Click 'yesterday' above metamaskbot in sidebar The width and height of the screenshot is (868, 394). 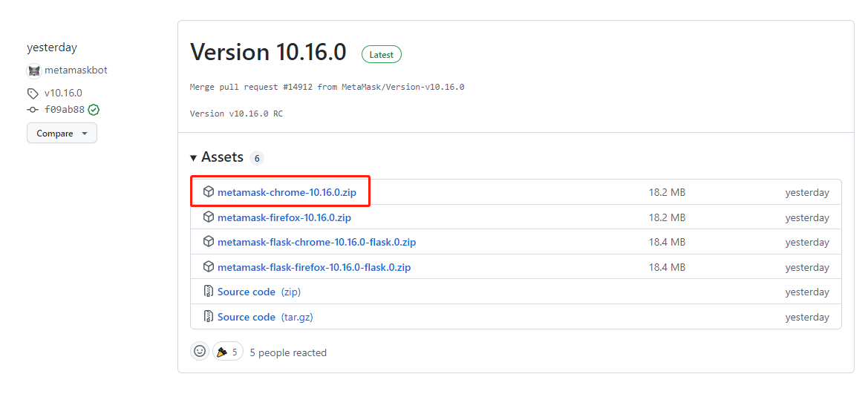tap(52, 47)
